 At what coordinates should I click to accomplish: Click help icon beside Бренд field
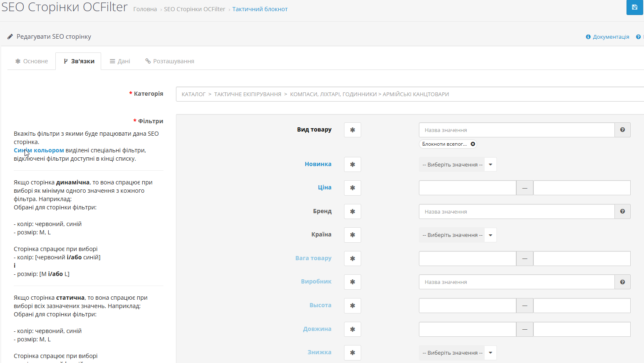[x=622, y=211]
